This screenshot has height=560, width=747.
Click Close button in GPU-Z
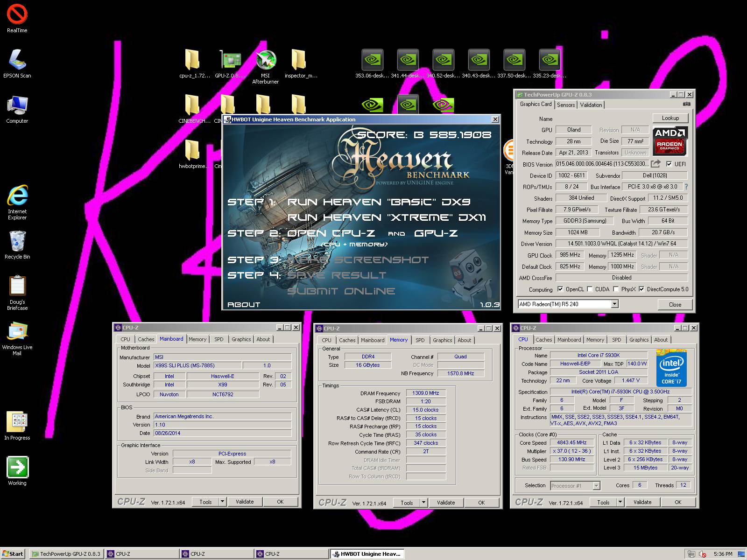pos(675,304)
